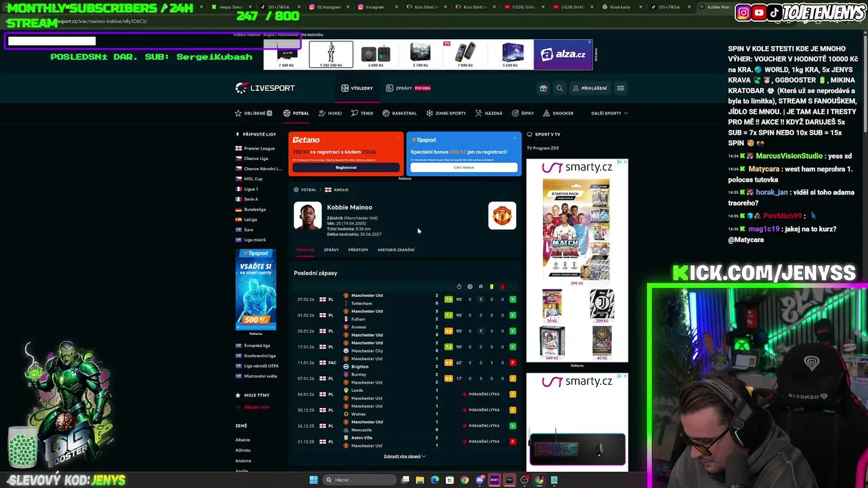Click yellow card column icon
This screenshot has width=868, height=488.
(x=492, y=287)
